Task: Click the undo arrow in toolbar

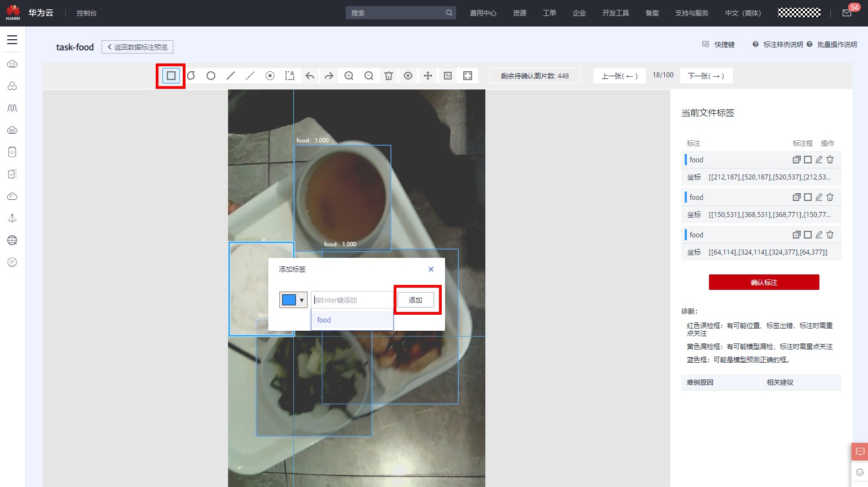Action: point(310,76)
